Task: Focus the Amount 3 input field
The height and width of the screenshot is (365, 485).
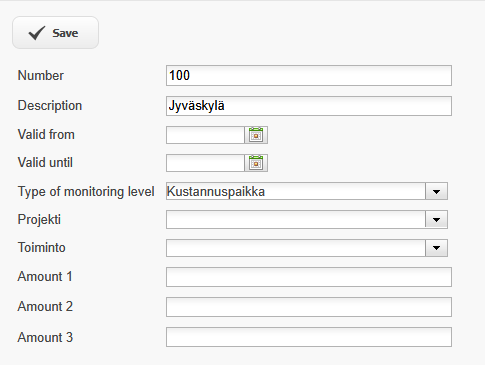Action: [x=309, y=337]
